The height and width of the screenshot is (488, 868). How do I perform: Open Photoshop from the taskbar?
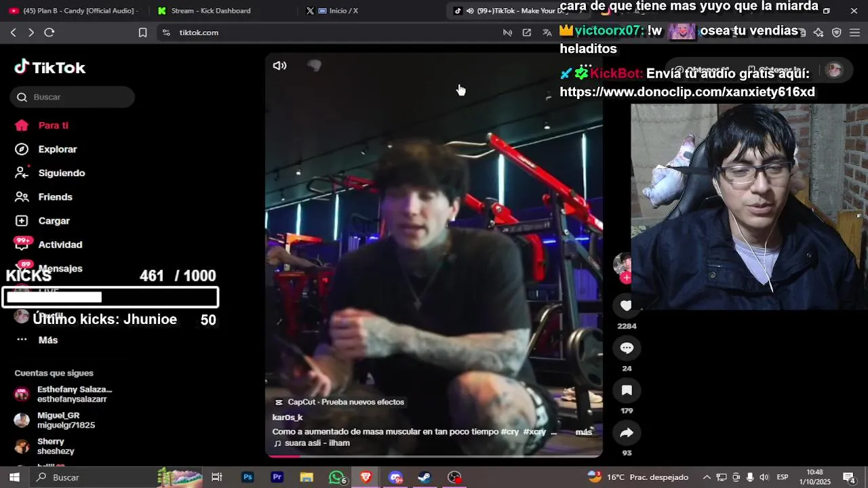[248, 477]
